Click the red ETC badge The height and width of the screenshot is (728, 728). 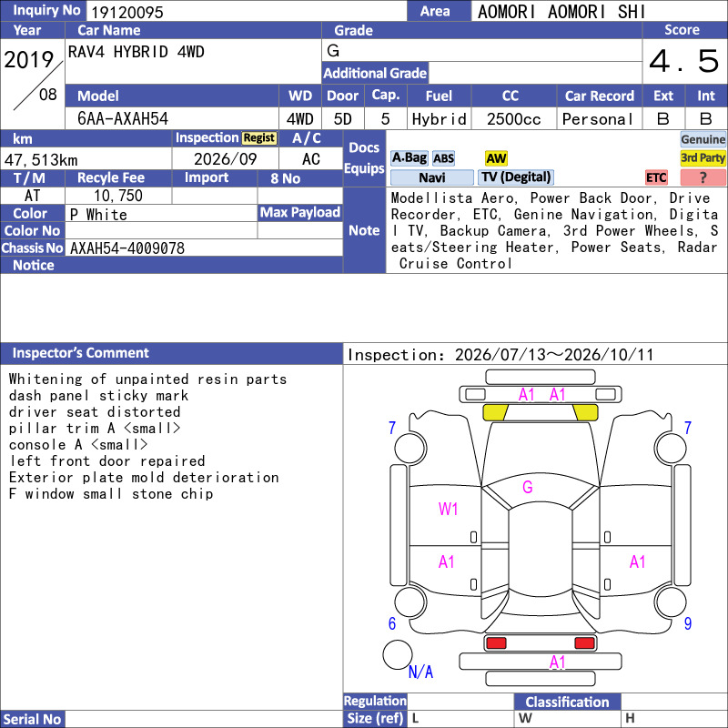[x=656, y=177]
